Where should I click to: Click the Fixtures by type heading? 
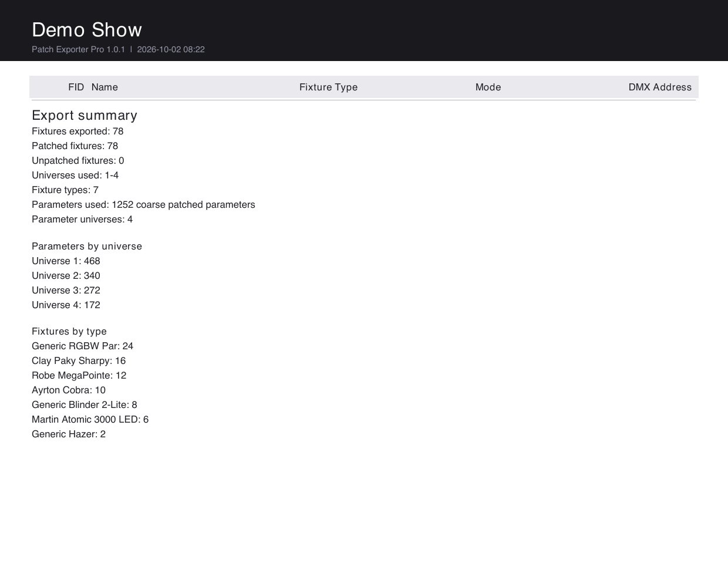69,332
